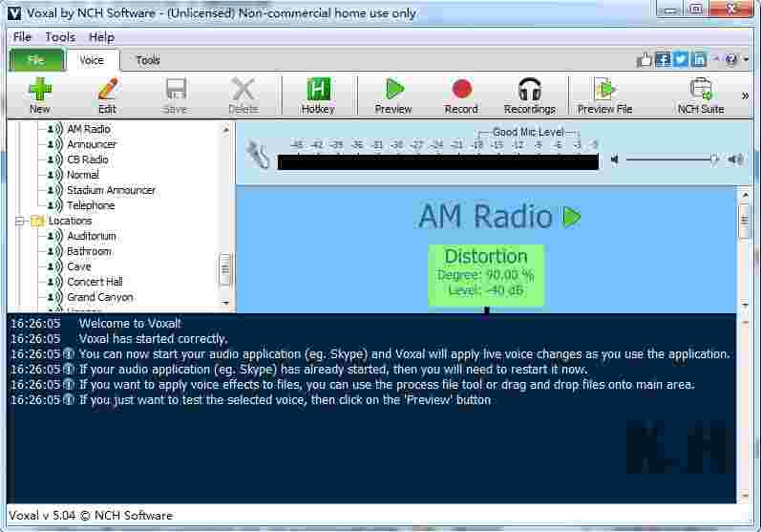Open the NCH Suite icon
761x532 pixels.
[x=700, y=96]
